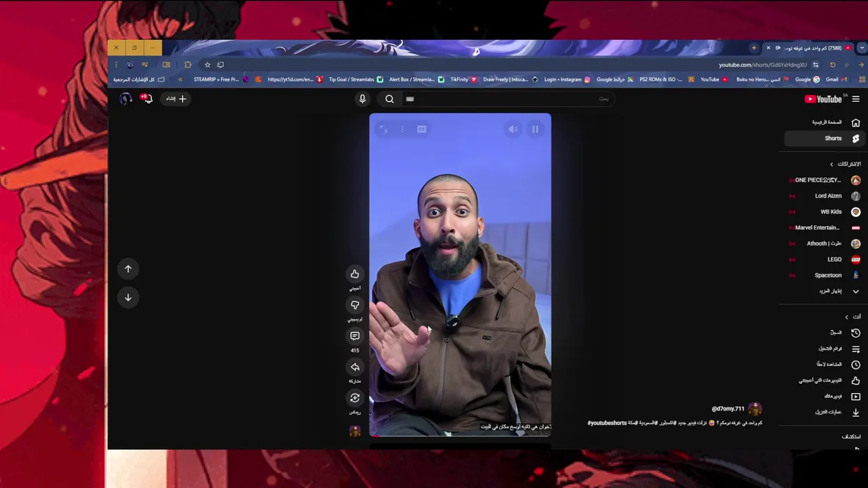Open the LEGO channel subscription
868x488 pixels.
coord(825,260)
